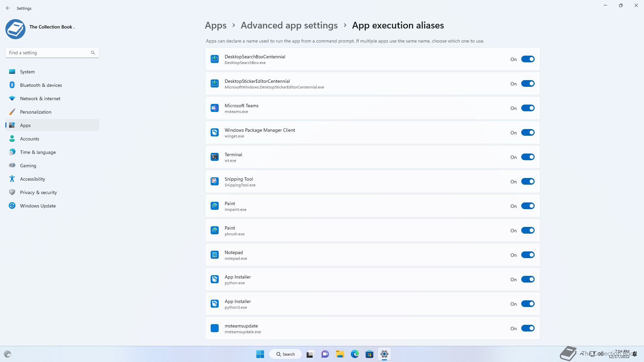Click the msteamsupdate app icon
The image size is (644, 362).
pos(215,328)
